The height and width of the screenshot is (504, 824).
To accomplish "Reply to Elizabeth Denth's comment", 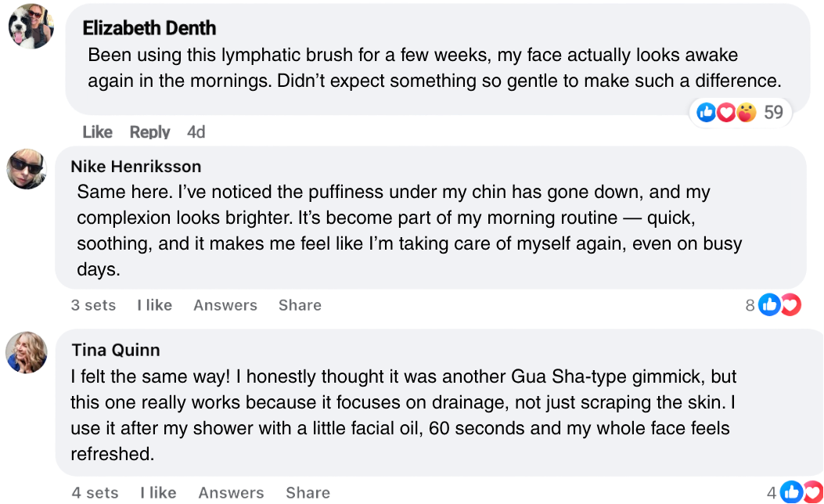I will click(x=149, y=132).
